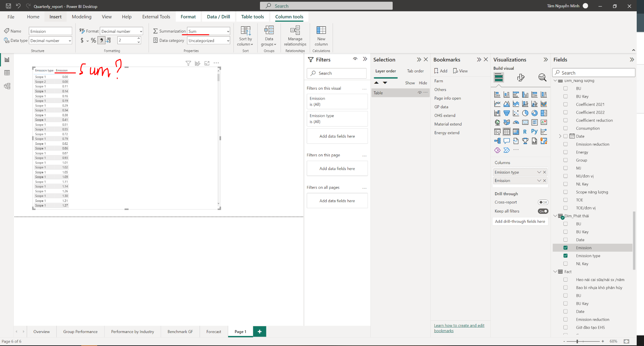Select the Treemap visualization

point(544,113)
